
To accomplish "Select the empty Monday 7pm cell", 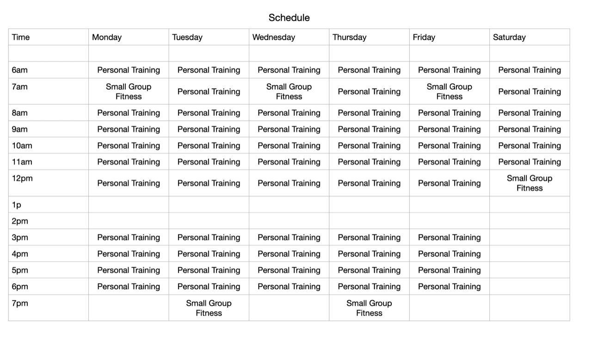I will 129,308.
